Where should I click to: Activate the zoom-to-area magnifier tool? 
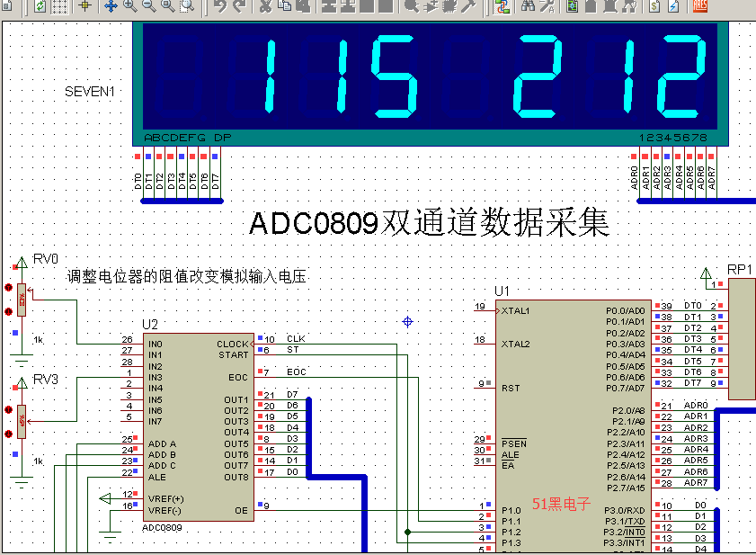(187, 6)
